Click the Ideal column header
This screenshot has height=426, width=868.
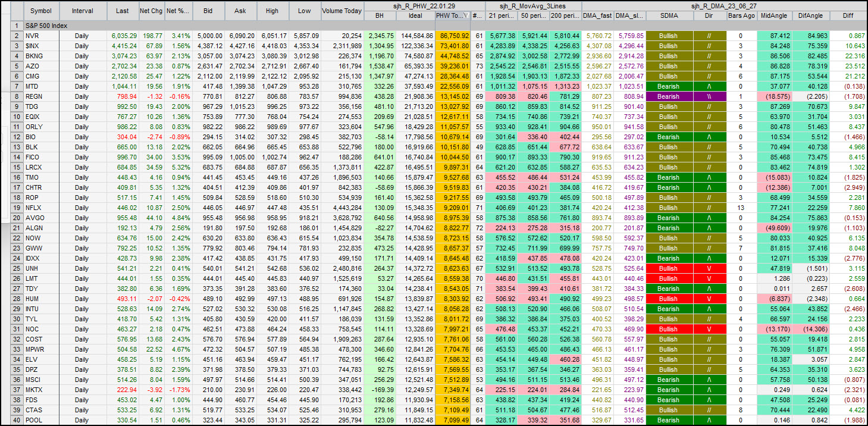[416, 15]
